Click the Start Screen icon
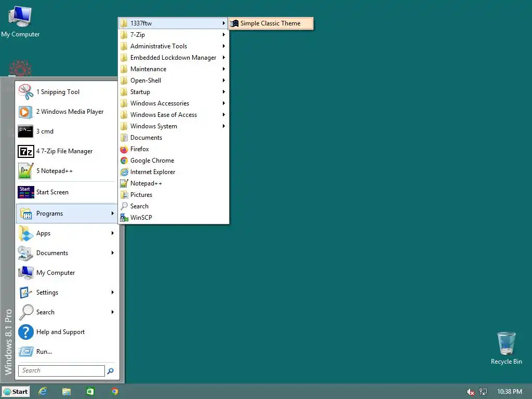This screenshot has width=532, height=399. click(26, 192)
